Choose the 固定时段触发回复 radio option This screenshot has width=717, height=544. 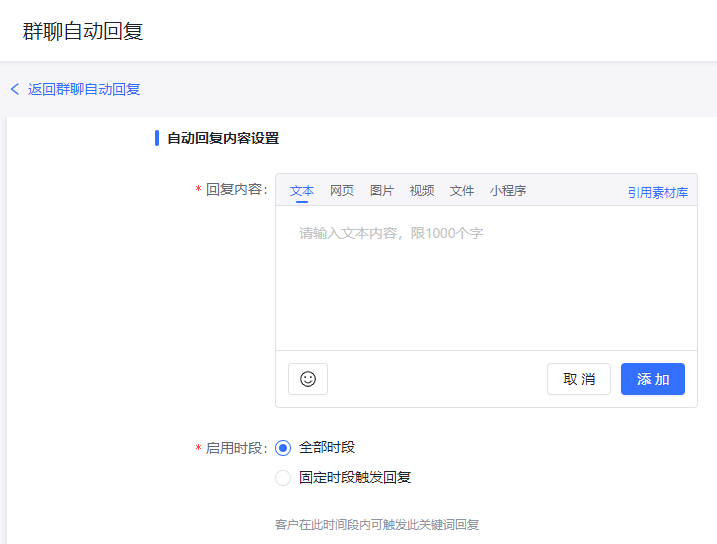(x=283, y=478)
